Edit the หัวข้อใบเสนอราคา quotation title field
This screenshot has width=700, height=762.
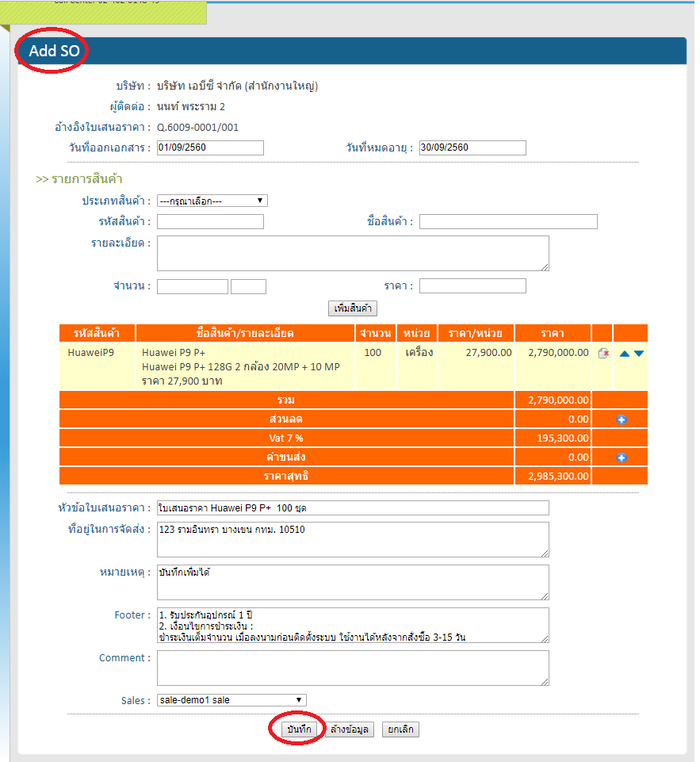pyautogui.click(x=353, y=507)
